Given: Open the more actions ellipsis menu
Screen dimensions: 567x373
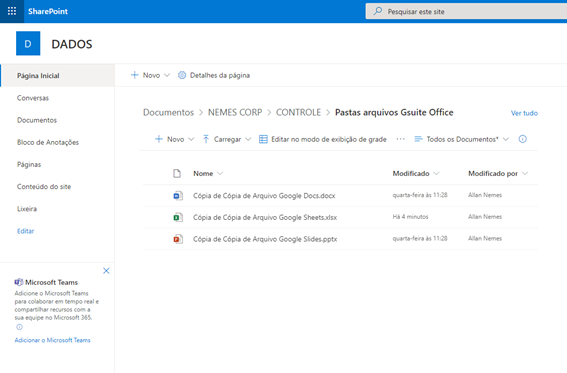Looking at the screenshot, I should 400,139.
